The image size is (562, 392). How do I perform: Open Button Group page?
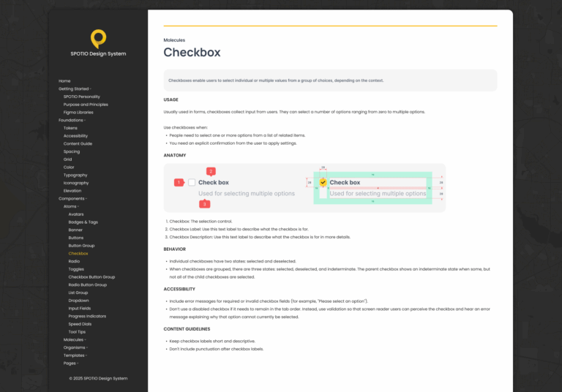coord(81,246)
